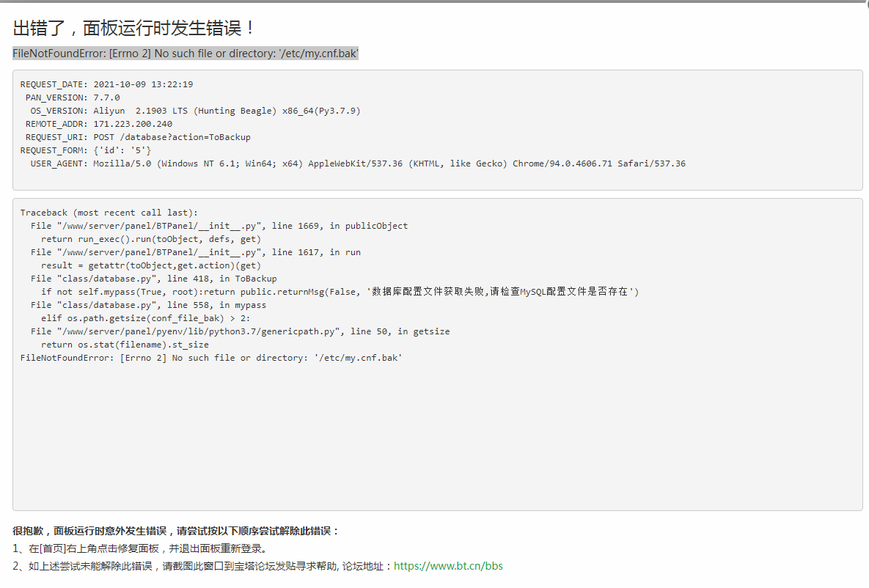The image size is (869, 588).
Task: Click the 'Traceback (most recent call last):' line
Action: tap(109, 213)
